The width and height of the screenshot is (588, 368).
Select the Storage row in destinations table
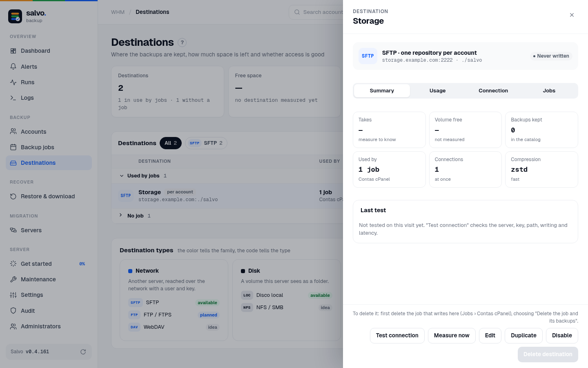pos(227,196)
